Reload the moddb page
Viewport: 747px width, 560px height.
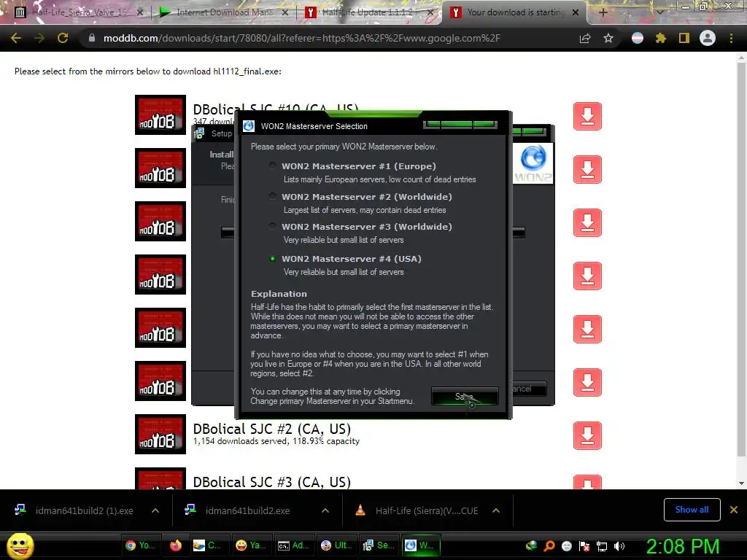coord(63,38)
